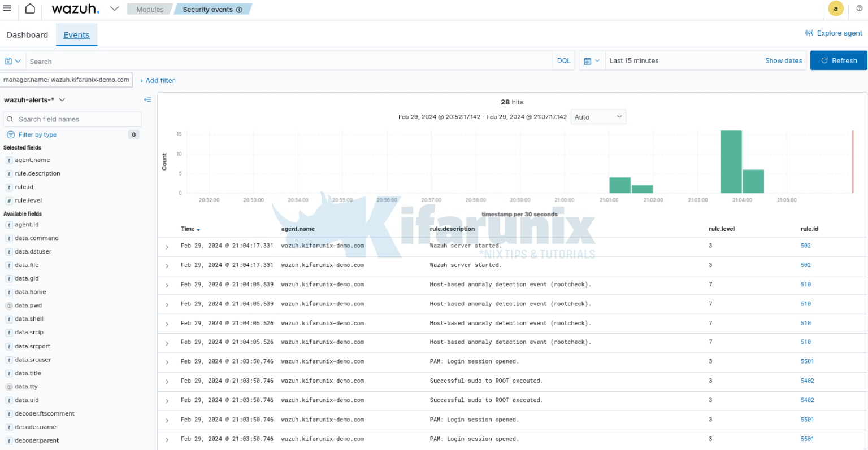This screenshot has height=450, width=868.
Task: Select the Filter by type funnel icon
Action: [11, 134]
